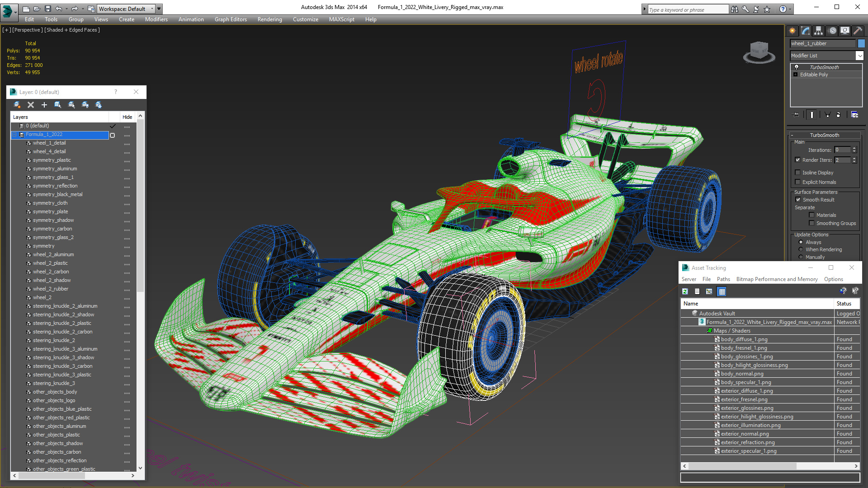Click the Pin Stack icon
This screenshot has height=488, width=868.
click(796, 115)
